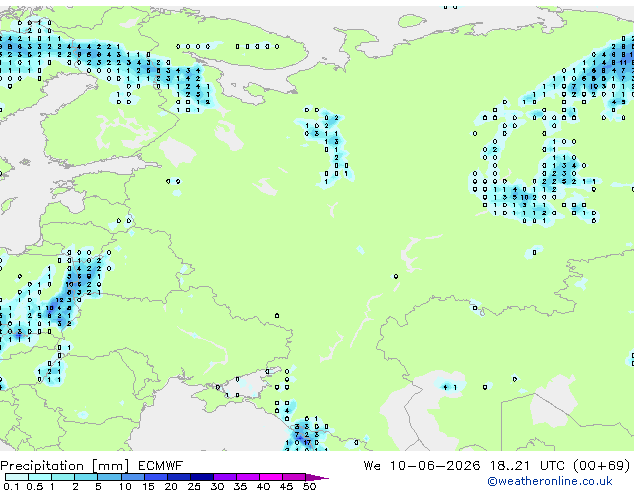Pick the 10–15 mm blue legend swatch
This screenshot has height=490, width=634.
coord(132,477)
